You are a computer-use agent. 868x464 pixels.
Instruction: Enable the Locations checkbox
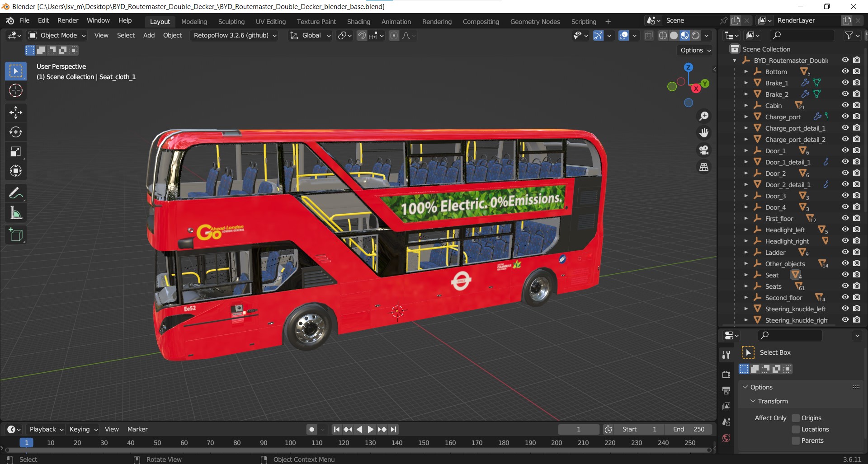(x=796, y=429)
